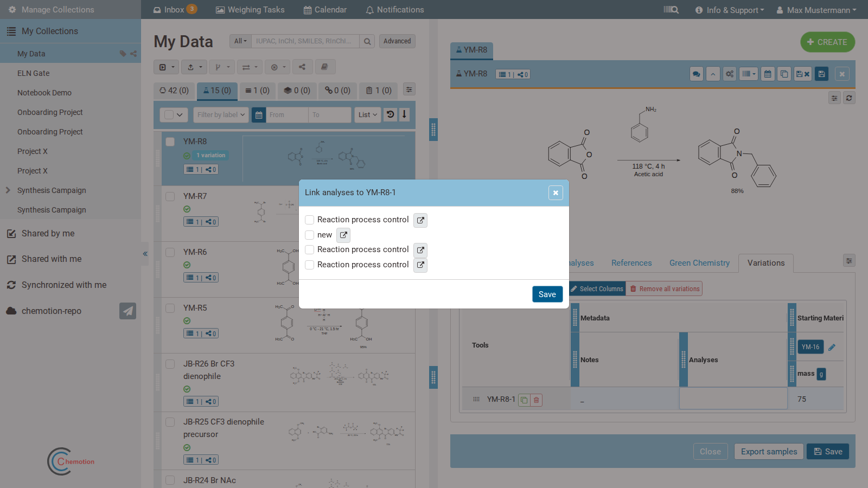
Task: Tick the 'new' analysis checkbox
Action: (x=310, y=235)
